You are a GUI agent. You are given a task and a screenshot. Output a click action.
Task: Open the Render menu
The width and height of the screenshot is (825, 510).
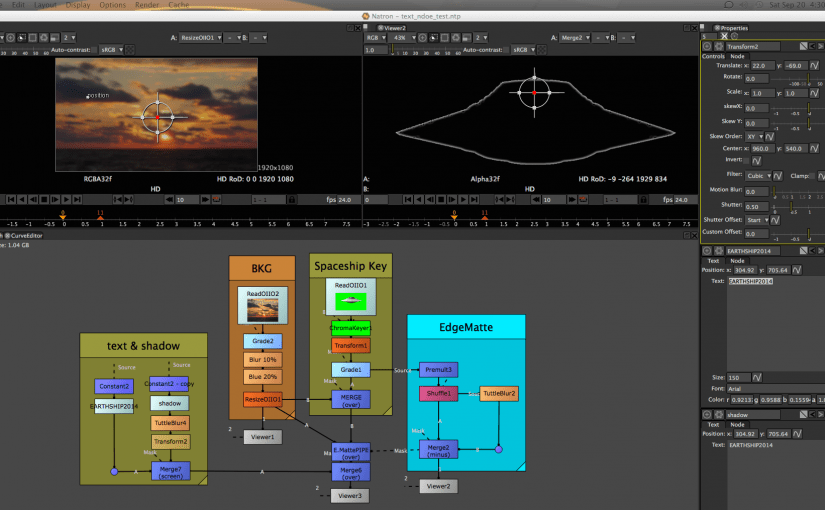[x=147, y=5]
